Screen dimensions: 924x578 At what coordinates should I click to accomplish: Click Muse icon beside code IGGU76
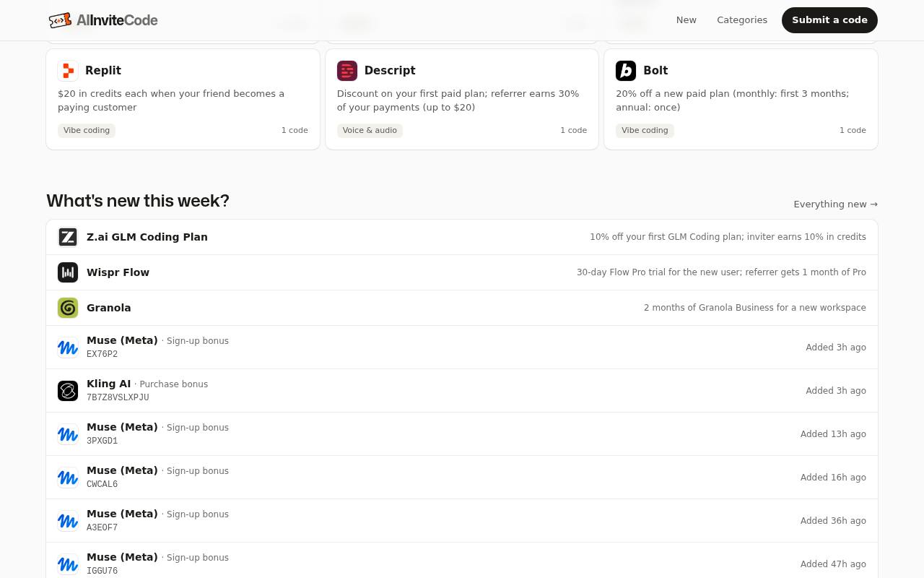tap(68, 564)
